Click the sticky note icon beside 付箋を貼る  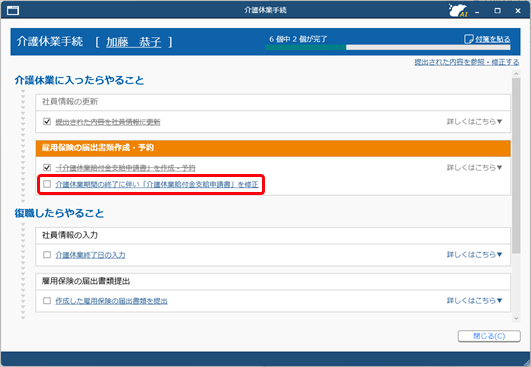coord(468,39)
